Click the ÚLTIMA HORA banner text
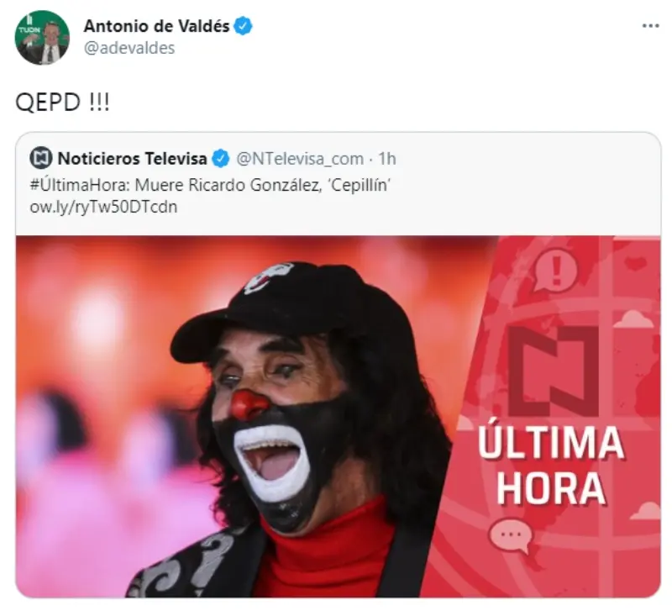 [551, 466]
